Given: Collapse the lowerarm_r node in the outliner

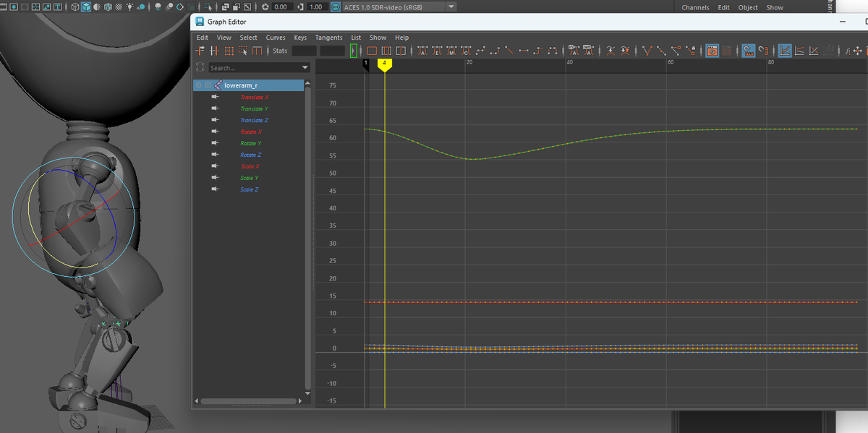Looking at the screenshot, I should tap(199, 85).
